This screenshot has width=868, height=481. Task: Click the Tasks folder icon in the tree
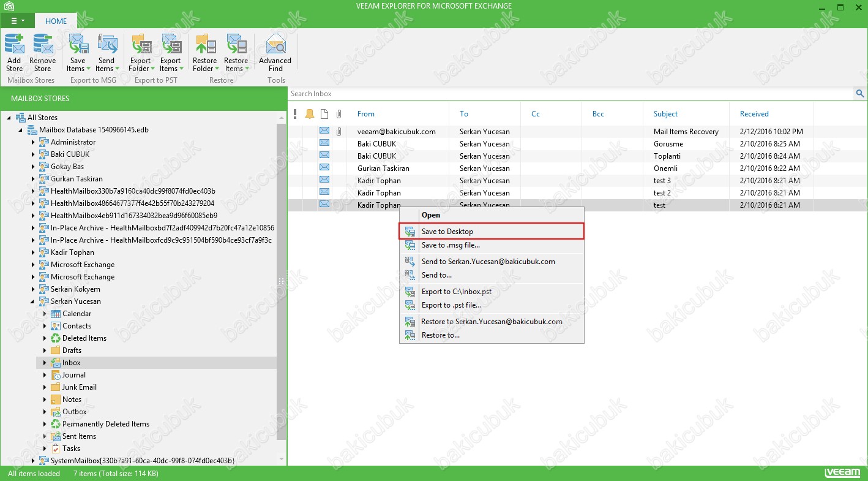point(56,449)
